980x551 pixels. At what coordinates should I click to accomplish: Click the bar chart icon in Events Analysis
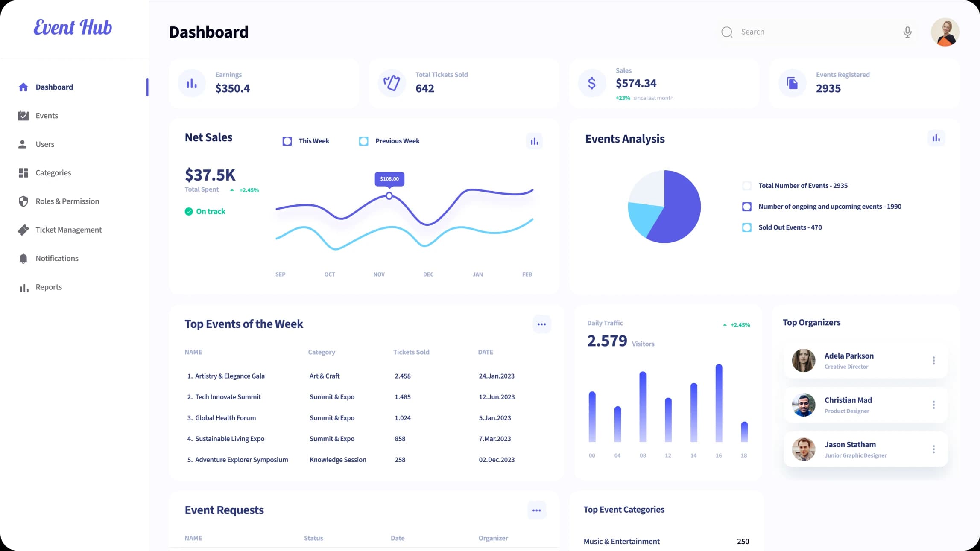pos(936,138)
